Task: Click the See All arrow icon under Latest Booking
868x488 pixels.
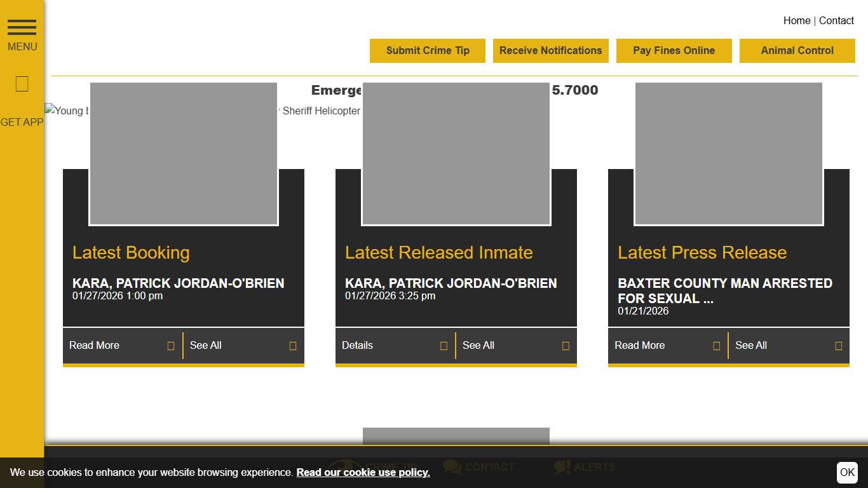Action: pyautogui.click(x=292, y=346)
